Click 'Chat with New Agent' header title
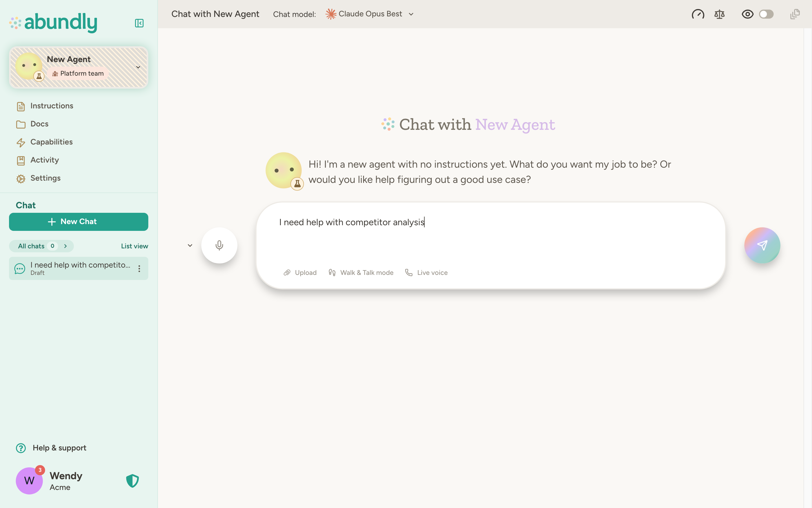 (x=215, y=14)
